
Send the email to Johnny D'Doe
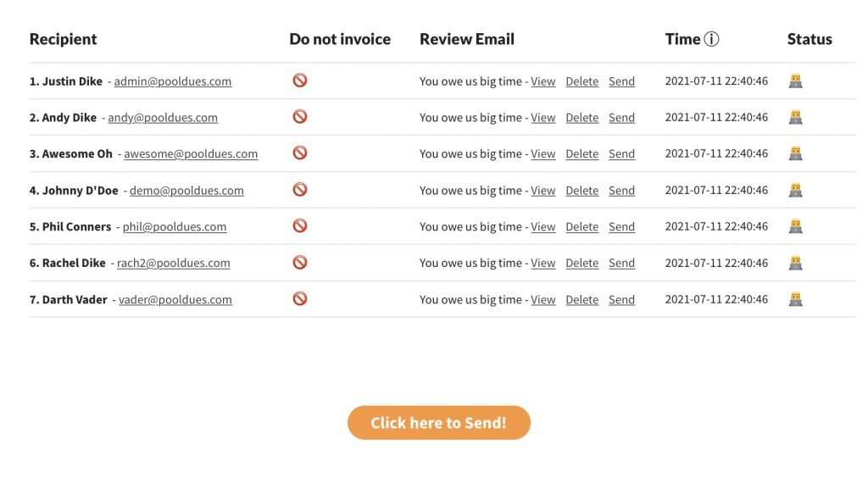tap(621, 191)
